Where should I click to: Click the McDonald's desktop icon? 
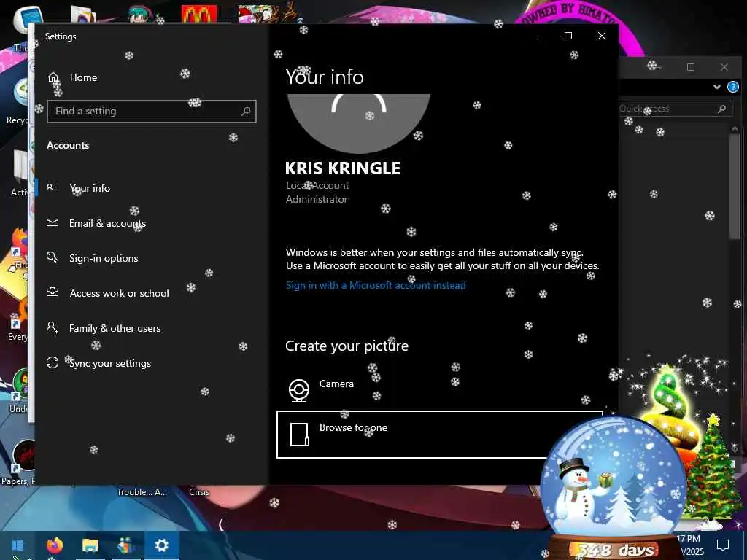(x=198, y=15)
